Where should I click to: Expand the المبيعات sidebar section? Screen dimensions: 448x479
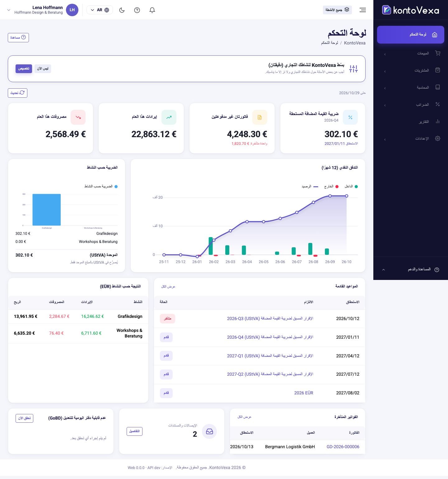[411, 53]
